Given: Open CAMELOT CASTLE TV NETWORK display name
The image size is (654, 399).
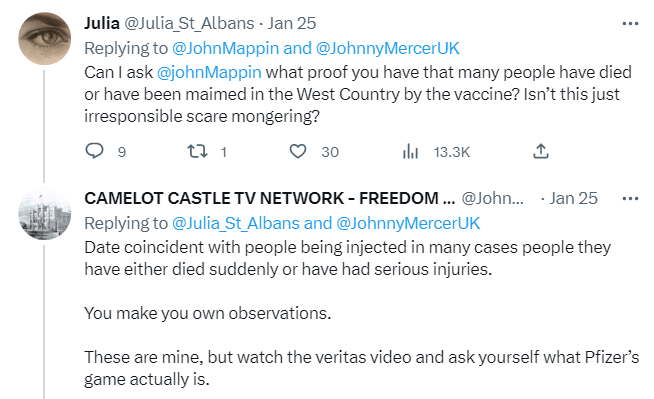Looking at the screenshot, I should point(269,198).
